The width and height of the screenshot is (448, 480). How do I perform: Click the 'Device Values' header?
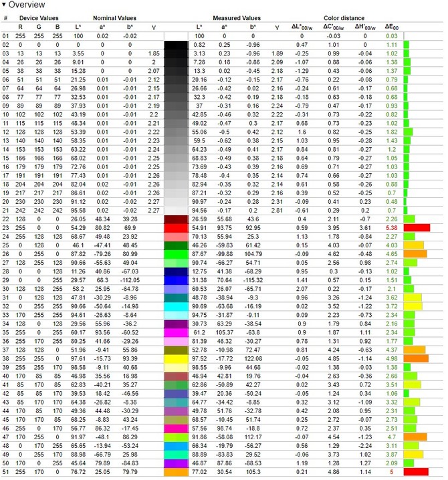click(x=39, y=18)
